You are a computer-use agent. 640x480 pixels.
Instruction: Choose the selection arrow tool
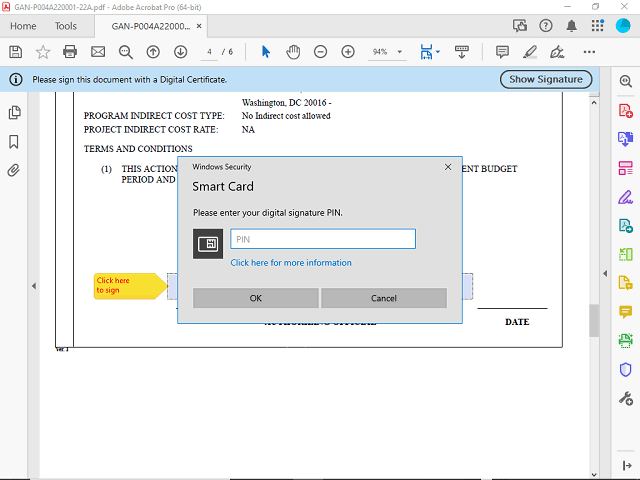[266, 52]
